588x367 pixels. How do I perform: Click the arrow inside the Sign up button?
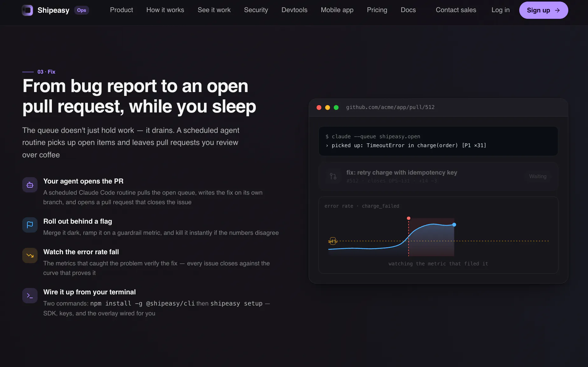[557, 10]
